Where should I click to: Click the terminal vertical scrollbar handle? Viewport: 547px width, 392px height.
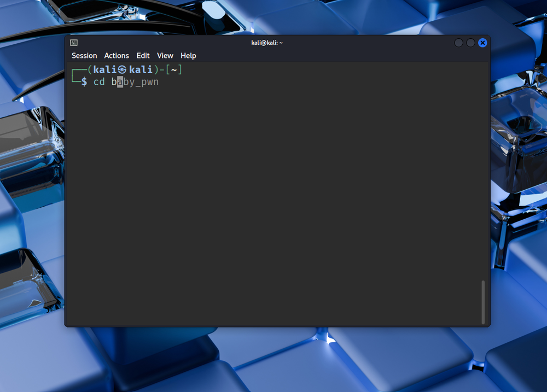coord(483,302)
